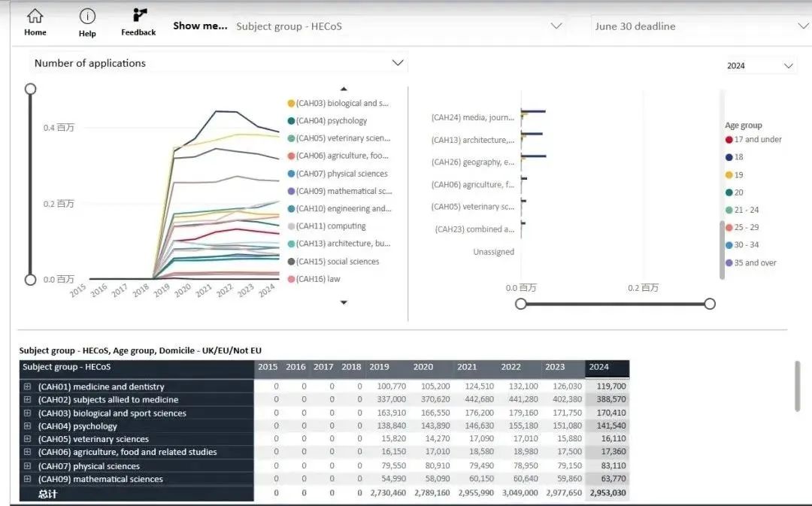Image resolution: width=812 pixels, height=506 pixels.
Task: Select (CAH10) engineering legend entry
Action: [340, 209]
